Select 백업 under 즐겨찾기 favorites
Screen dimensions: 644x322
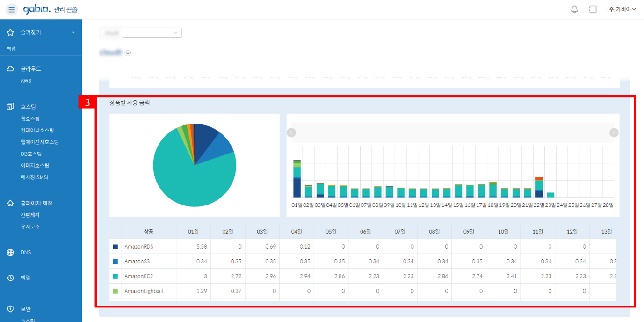[11, 49]
